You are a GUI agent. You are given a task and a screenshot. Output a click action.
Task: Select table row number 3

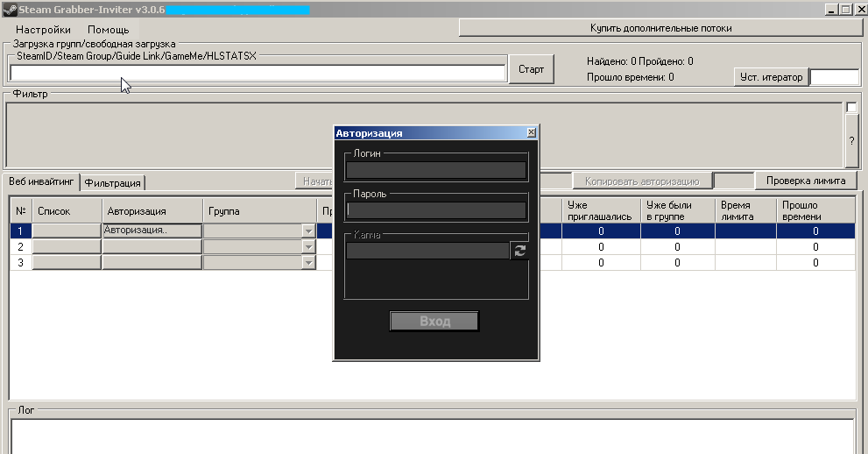(x=20, y=262)
